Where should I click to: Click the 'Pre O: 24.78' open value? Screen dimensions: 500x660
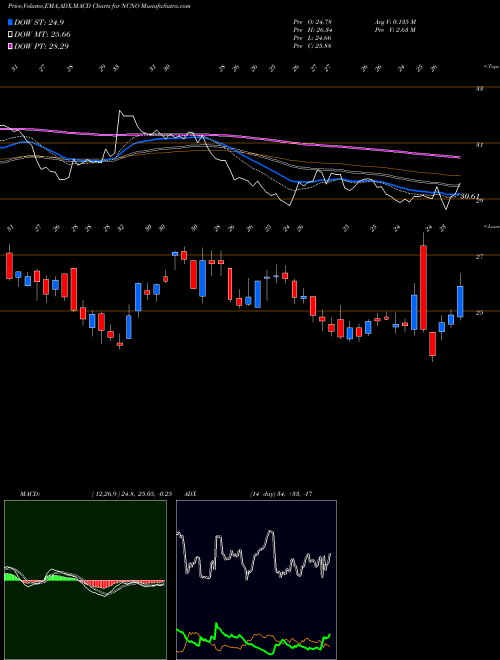tap(313, 21)
